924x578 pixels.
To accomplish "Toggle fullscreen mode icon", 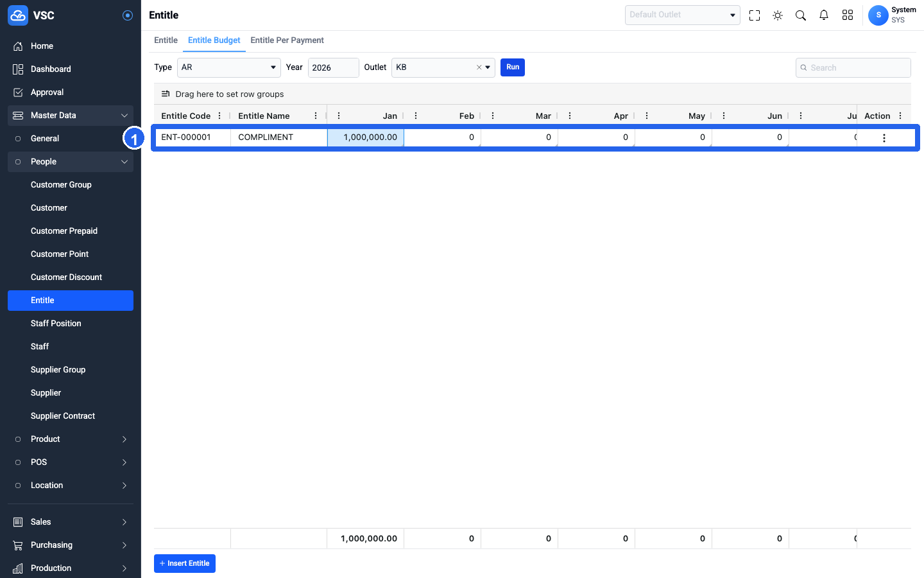I will [755, 15].
